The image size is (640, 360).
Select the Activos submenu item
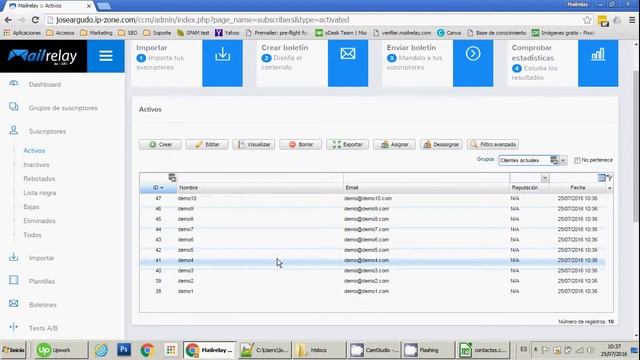click(x=34, y=151)
